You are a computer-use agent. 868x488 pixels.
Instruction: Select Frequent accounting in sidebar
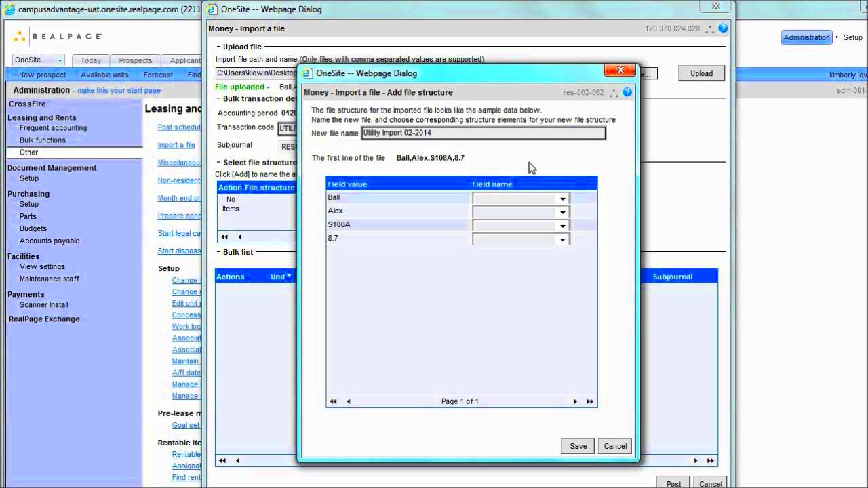[53, 127]
